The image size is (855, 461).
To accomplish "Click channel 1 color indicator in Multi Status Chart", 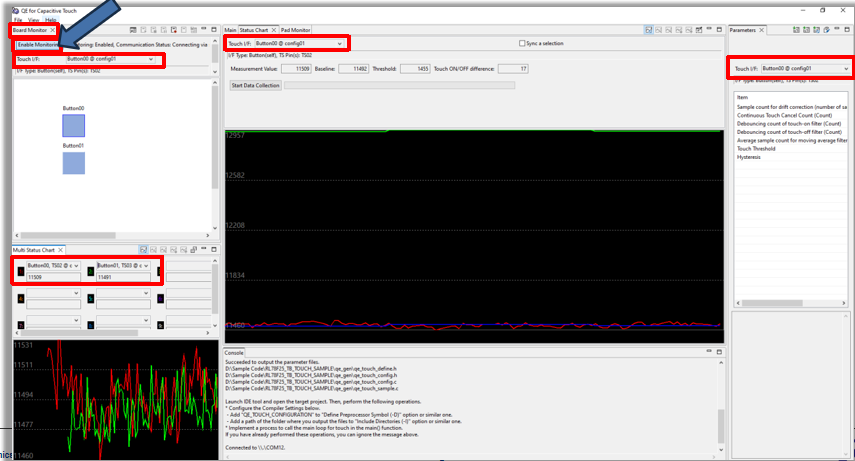I will click(x=19, y=271).
